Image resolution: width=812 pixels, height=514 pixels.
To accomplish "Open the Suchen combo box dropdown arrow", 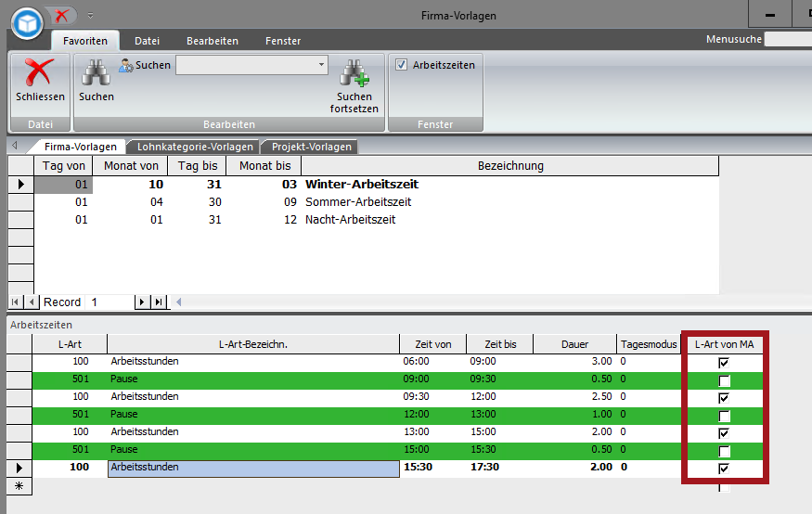I will [322, 65].
